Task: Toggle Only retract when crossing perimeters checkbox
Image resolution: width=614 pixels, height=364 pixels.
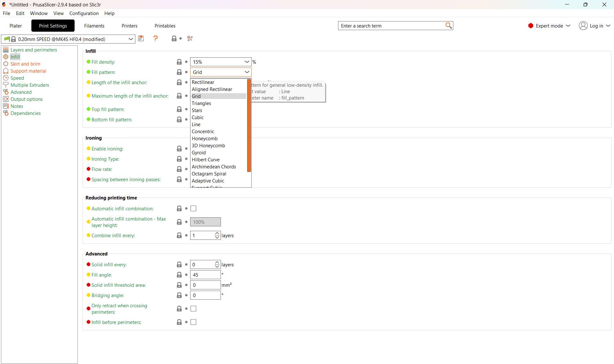Action: click(x=193, y=309)
